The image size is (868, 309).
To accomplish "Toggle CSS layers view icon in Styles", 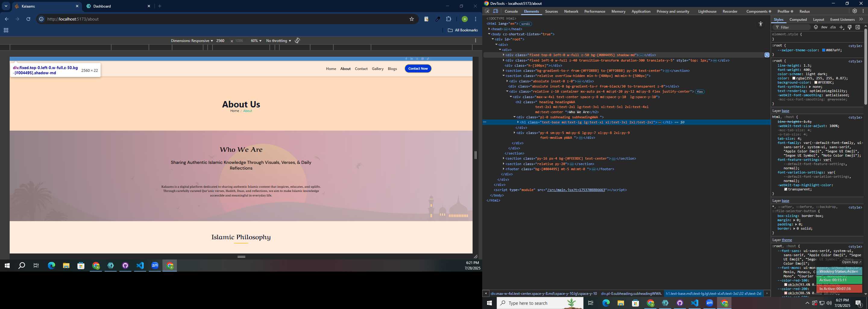I will pyautogui.click(x=816, y=27).
